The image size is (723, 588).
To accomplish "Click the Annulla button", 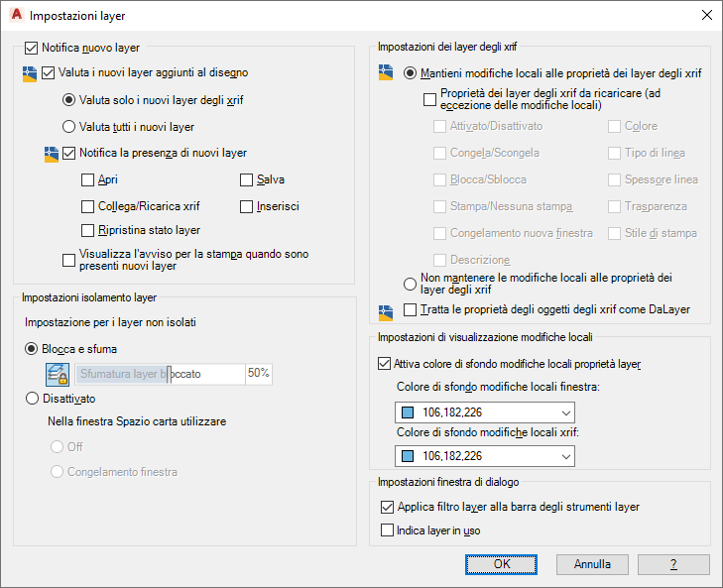I will (x=592, y=564).
